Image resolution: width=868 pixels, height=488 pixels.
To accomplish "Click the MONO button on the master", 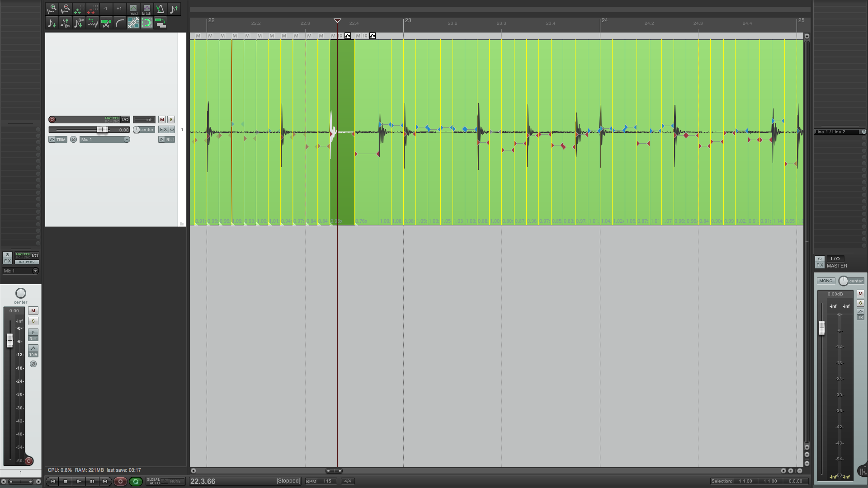I will point(826,281).
